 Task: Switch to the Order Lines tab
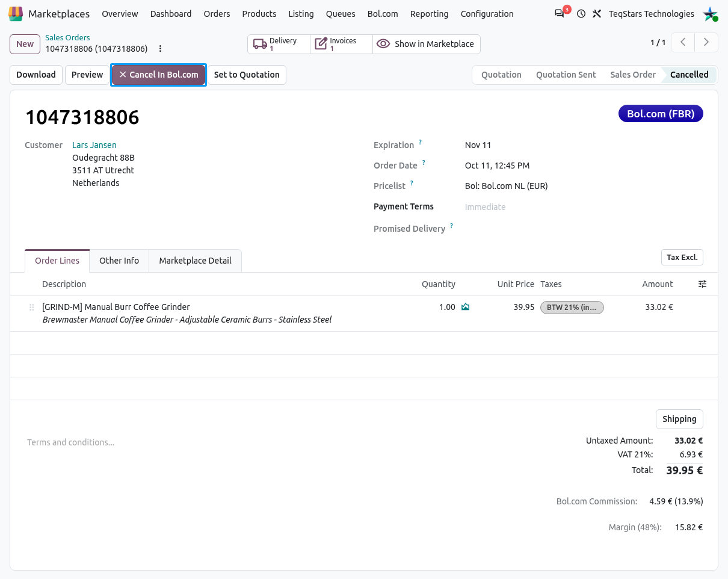[x=57, y=261]
